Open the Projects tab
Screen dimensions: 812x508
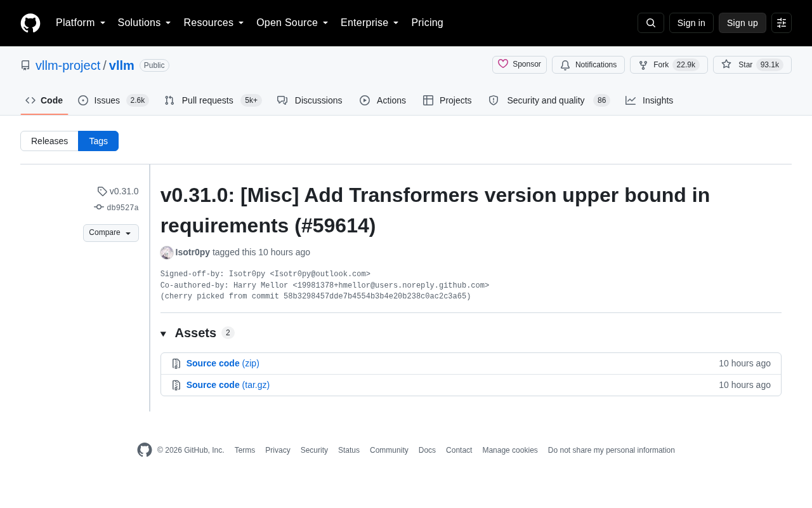[447, 100]
